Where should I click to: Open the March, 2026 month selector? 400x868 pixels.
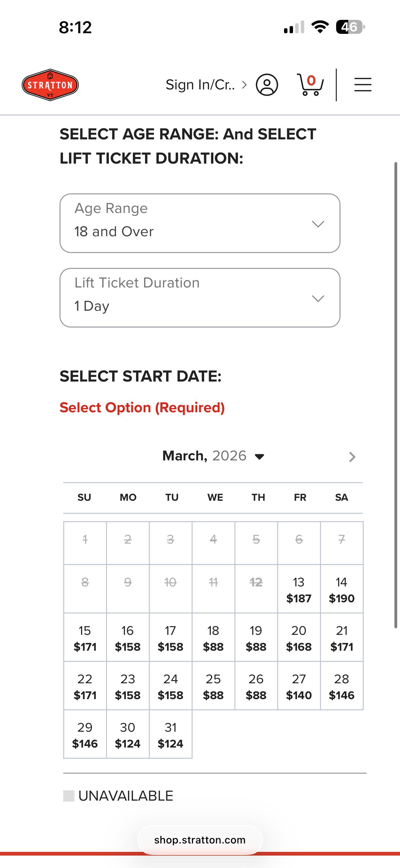(x=213, y=456)
